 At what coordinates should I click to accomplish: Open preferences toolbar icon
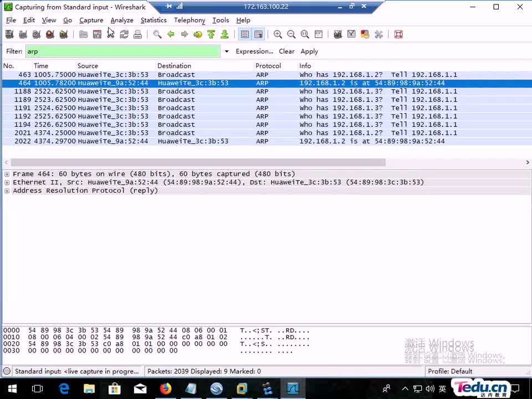[378, 34]
